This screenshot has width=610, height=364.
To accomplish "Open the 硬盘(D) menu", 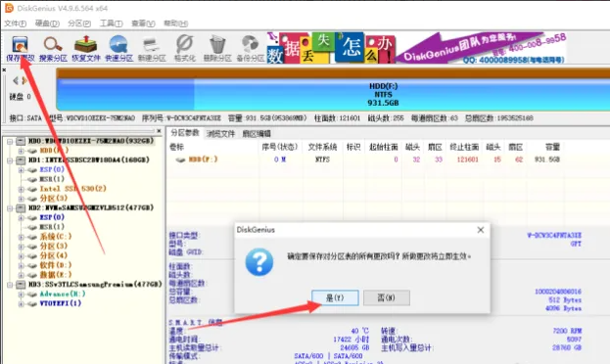I will tap(47, 23).
